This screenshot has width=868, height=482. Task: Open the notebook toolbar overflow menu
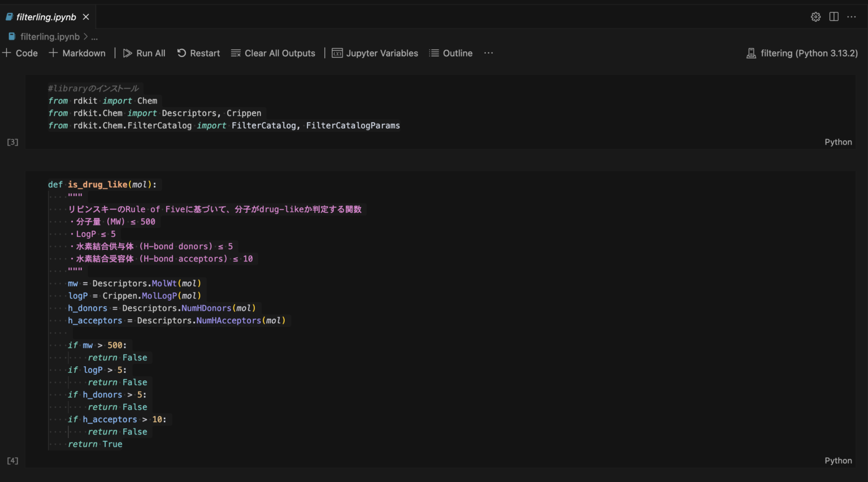[488, 53]
